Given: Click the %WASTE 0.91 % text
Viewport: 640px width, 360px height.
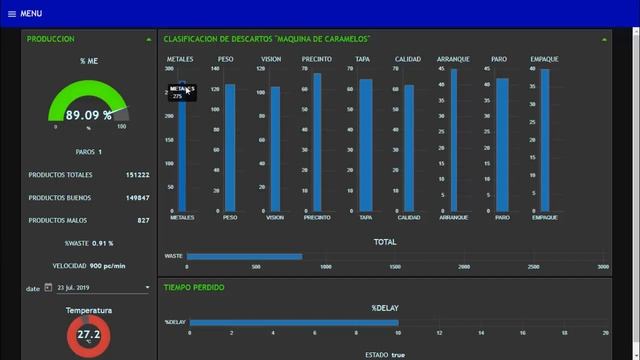Looking at the screenshot, I should tap(89, 243).
